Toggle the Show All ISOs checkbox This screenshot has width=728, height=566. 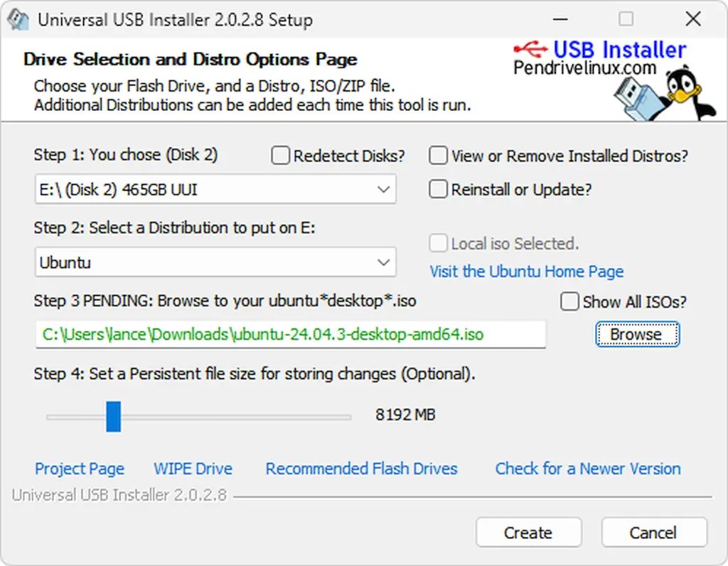pyautogui.click(x=569, y=302)
